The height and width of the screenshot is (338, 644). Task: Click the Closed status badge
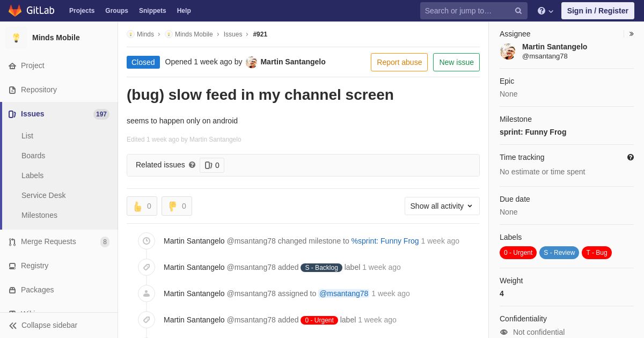[143, 62]
